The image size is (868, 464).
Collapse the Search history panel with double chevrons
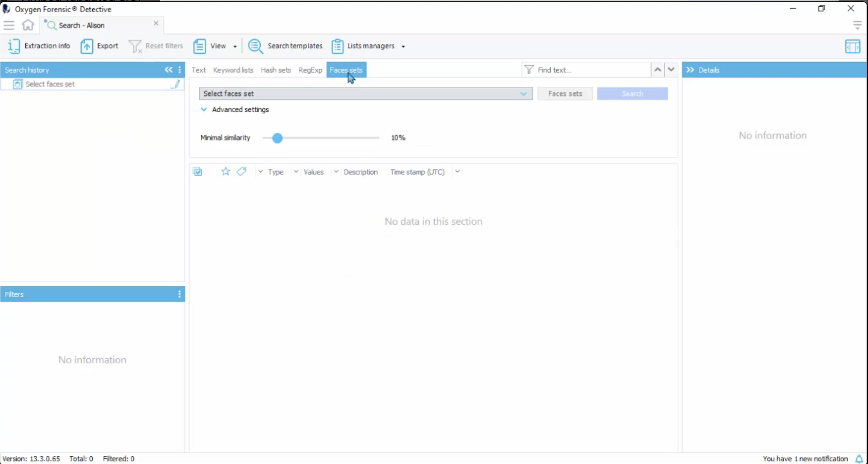169,70
